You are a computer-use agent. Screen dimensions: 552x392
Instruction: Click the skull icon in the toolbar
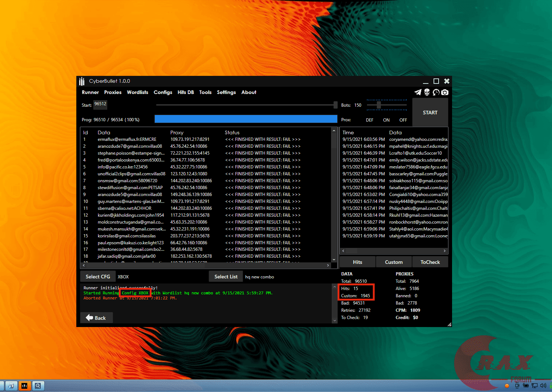(427, 92)
